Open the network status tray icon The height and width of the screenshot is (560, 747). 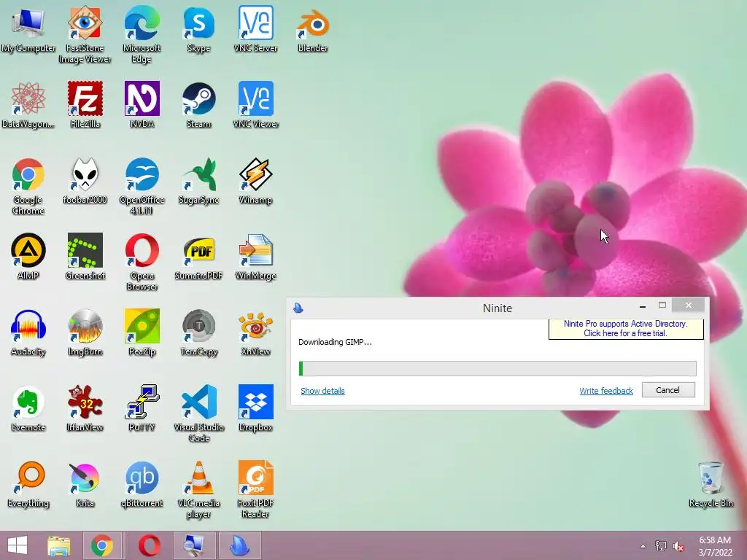(x=661, y=546)
